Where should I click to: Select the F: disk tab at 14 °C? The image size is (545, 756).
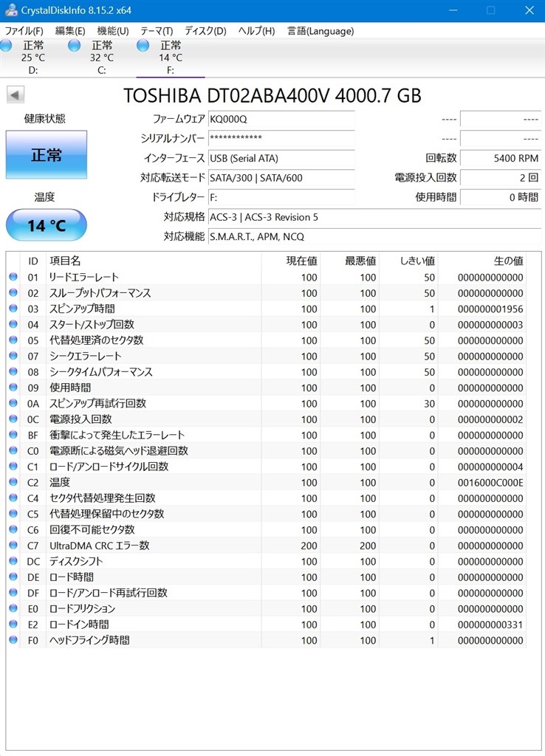171,58
